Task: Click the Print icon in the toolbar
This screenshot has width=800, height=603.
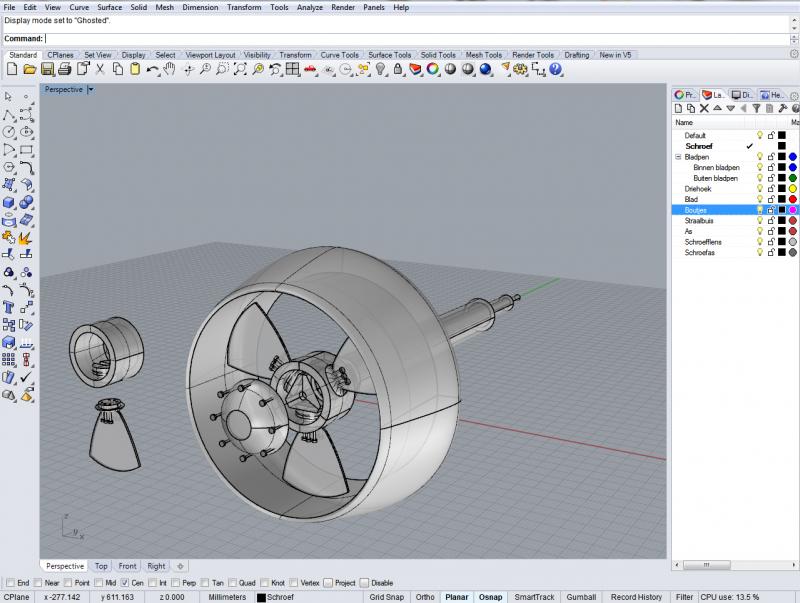Action: click(65, 69)
